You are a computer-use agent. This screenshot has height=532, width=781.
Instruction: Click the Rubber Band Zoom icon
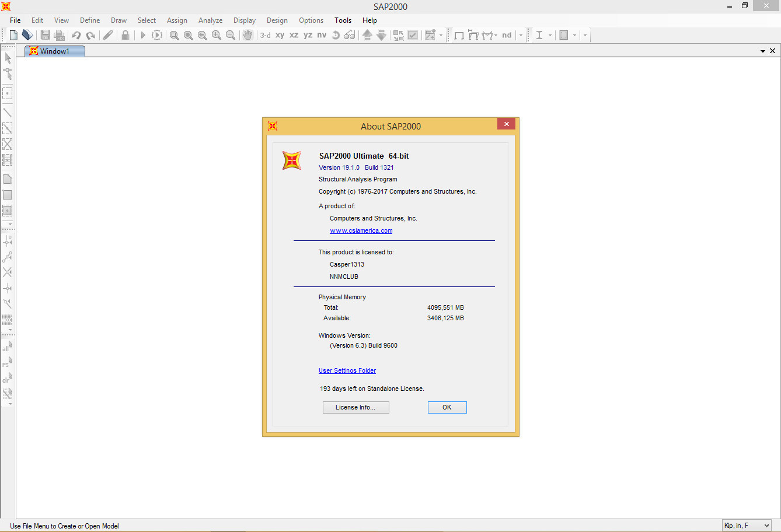174,35
